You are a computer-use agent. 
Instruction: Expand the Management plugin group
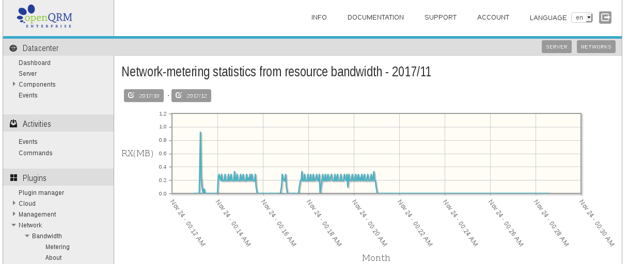click(14, 214)
